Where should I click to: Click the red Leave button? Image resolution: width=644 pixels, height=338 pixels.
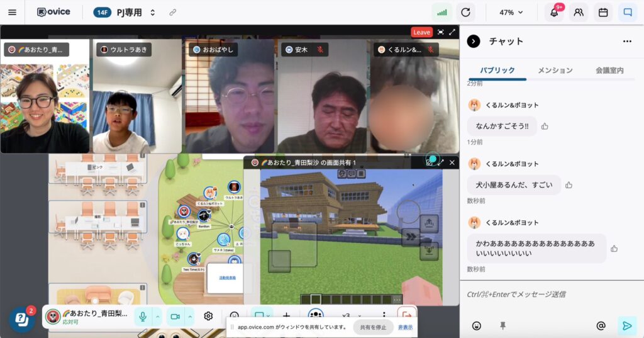[x=421, y=32]
